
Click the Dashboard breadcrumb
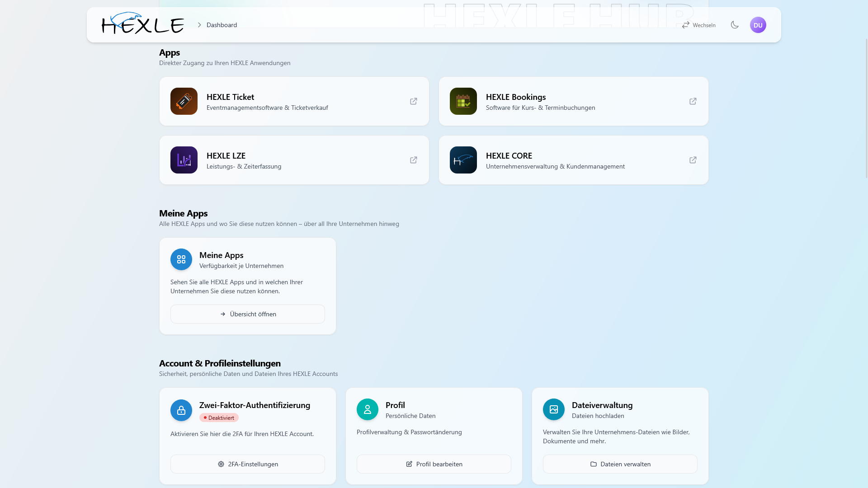[222, 25]
